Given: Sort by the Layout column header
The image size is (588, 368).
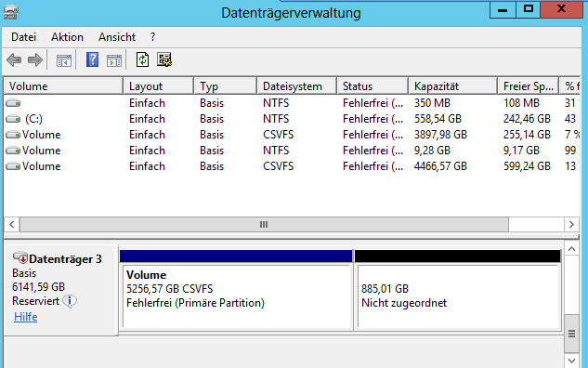Looking at the screenshot, I should pyautogui.click(x=158, y=86).
